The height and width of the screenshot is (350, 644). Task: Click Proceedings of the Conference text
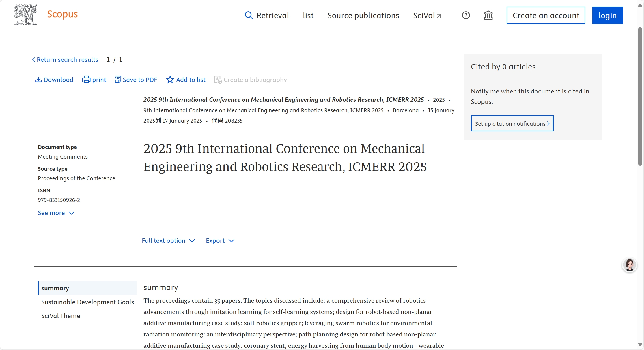click(x=76, y=178)
